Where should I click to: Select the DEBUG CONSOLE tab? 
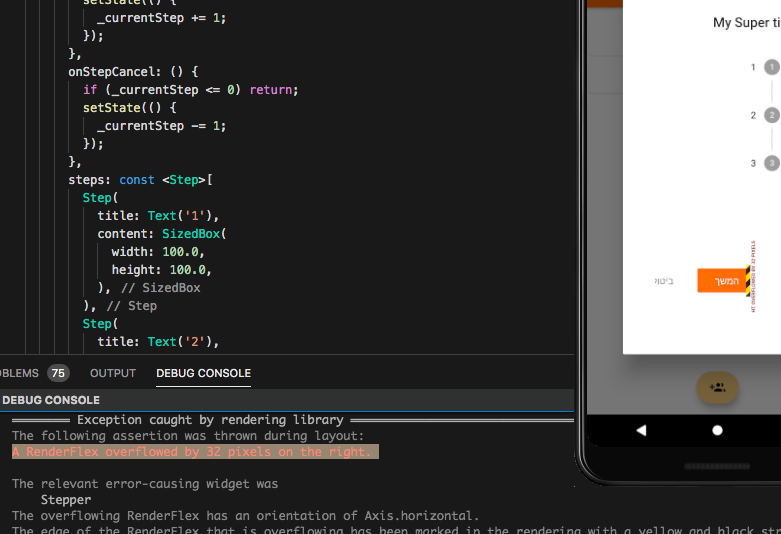(203, 373)
